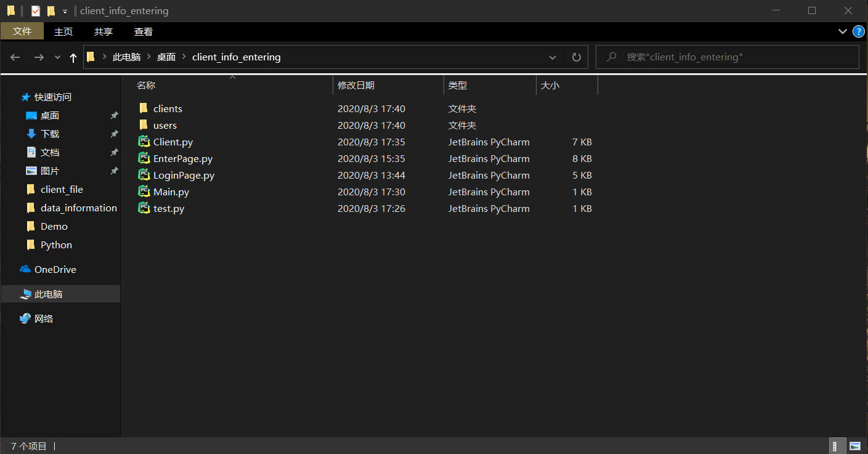868x454 pixels.
Task: Select the LoginPage.py PyCharm file icon
Action: [144, 175]
